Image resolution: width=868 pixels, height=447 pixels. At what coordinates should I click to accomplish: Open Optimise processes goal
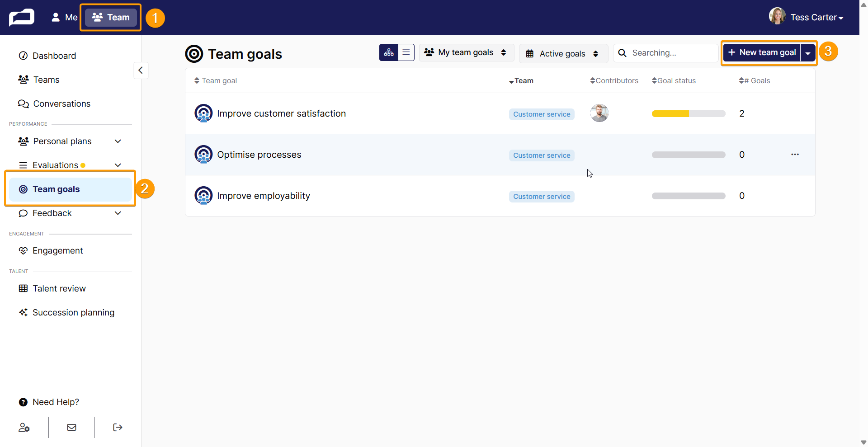coord(259,155)
